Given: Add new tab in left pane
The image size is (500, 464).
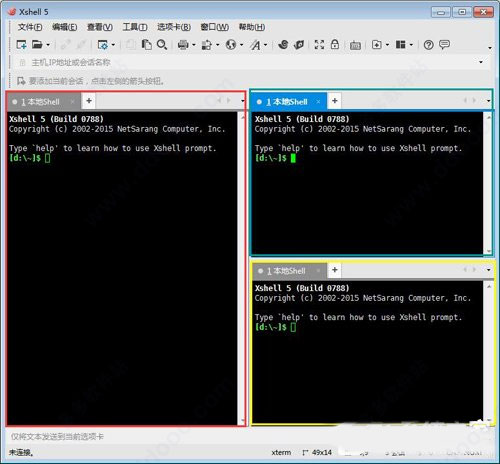Looking at the screenshot, I should [89, 101].
